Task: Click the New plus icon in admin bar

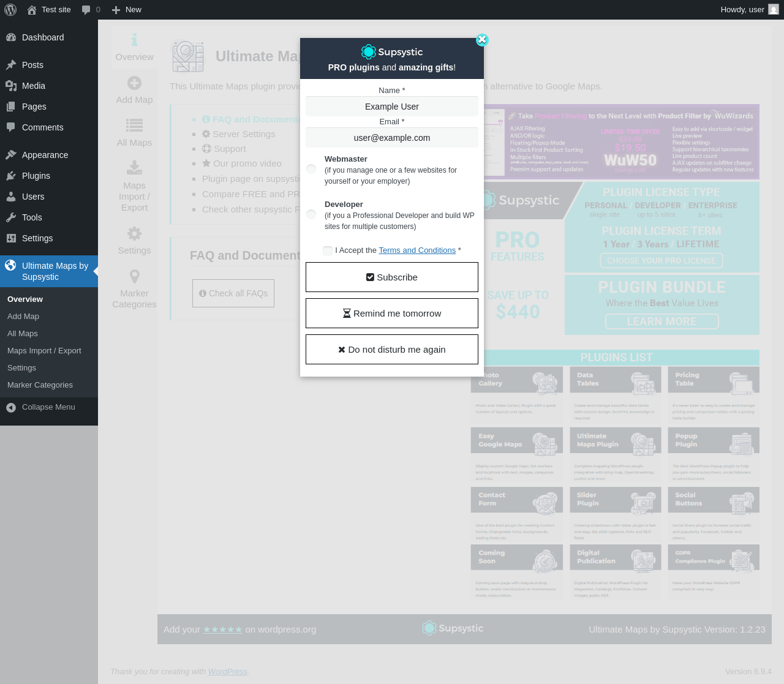Action: [116, 10]
